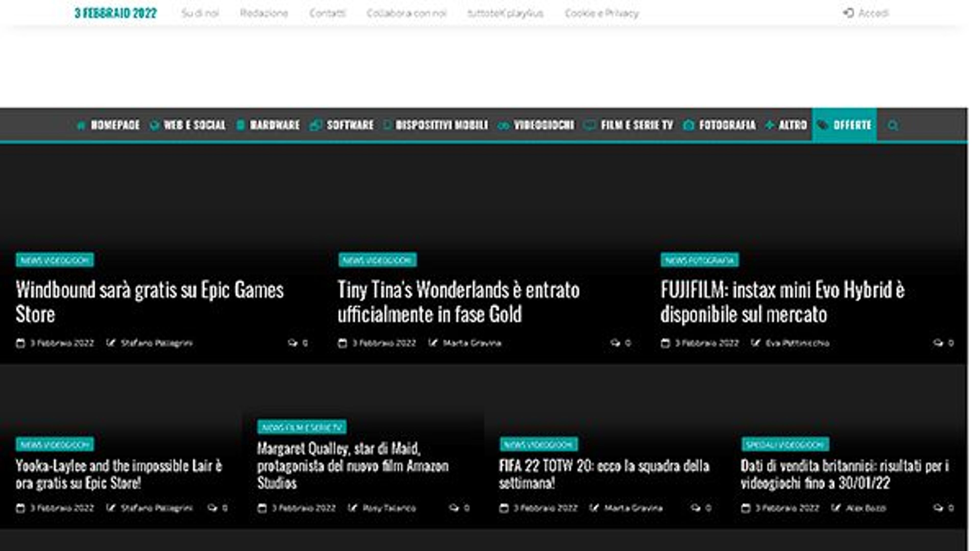Screen dimensions: 980x551
Task: Open the Software section
Action: click(x=350, y=126)
